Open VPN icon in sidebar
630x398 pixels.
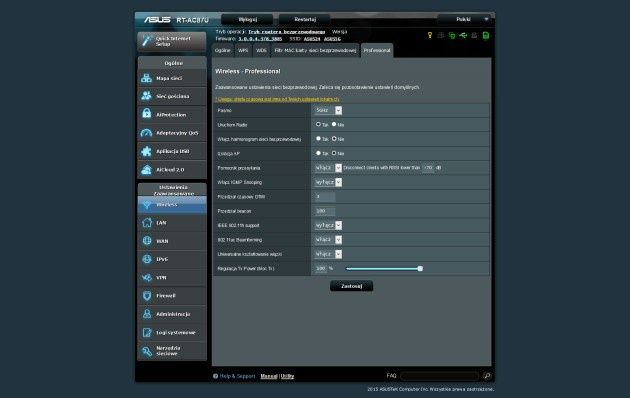(147, 278)
